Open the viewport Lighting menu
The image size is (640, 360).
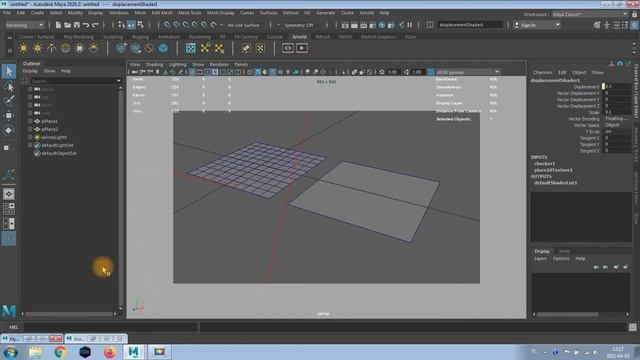tap(178, 64)
